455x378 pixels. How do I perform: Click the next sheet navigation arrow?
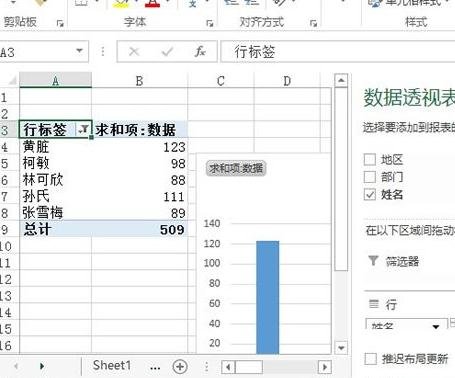(42, 366)
